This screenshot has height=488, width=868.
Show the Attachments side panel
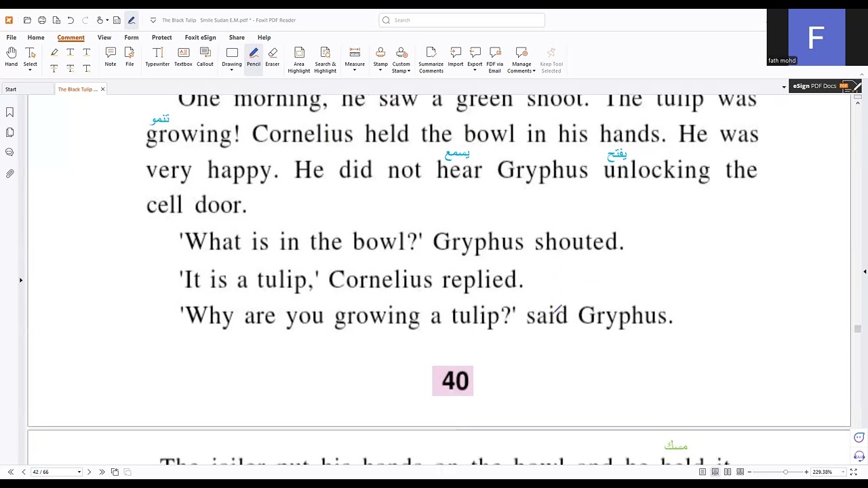[x=9, y=174]
